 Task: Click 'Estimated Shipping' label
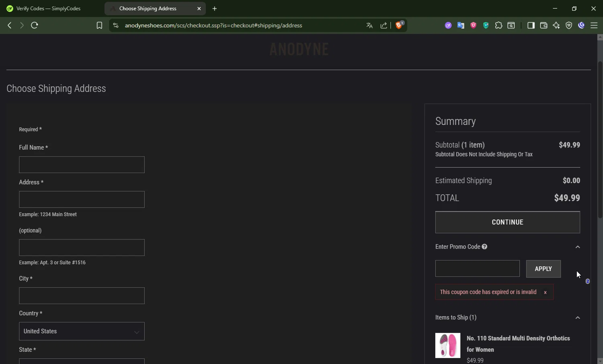click(464, 181)
